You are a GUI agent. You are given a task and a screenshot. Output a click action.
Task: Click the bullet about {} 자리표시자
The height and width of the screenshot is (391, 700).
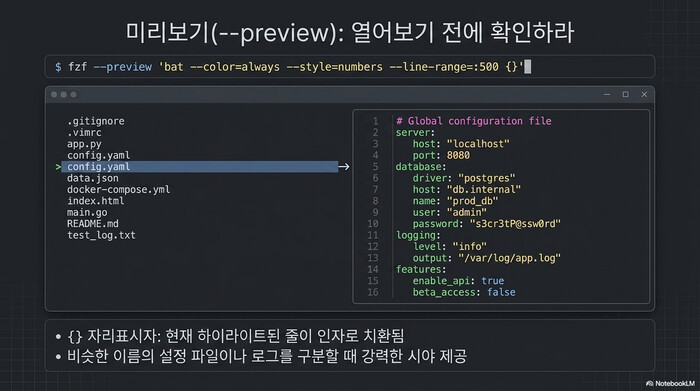tap(230, 336)
